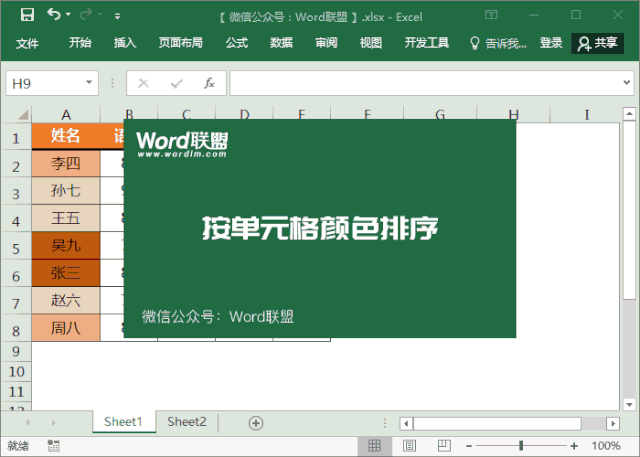Viewport: 640px width, 457px height.
Task: Click the Undo arrow icon
Action: click(54, 14)
